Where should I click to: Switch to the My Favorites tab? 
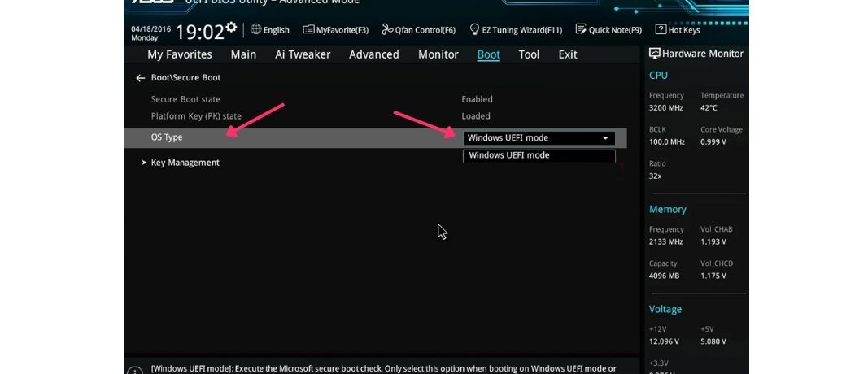pos(179,54)
